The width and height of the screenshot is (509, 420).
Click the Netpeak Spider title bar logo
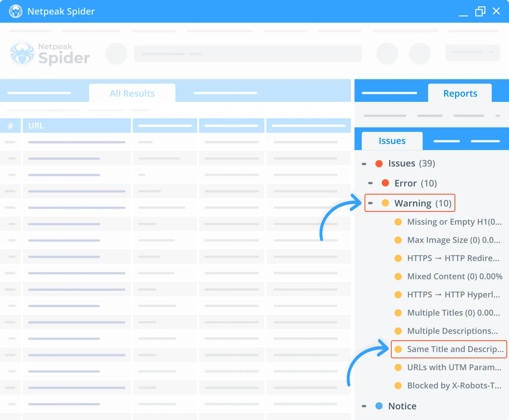[x=16, y=11]
